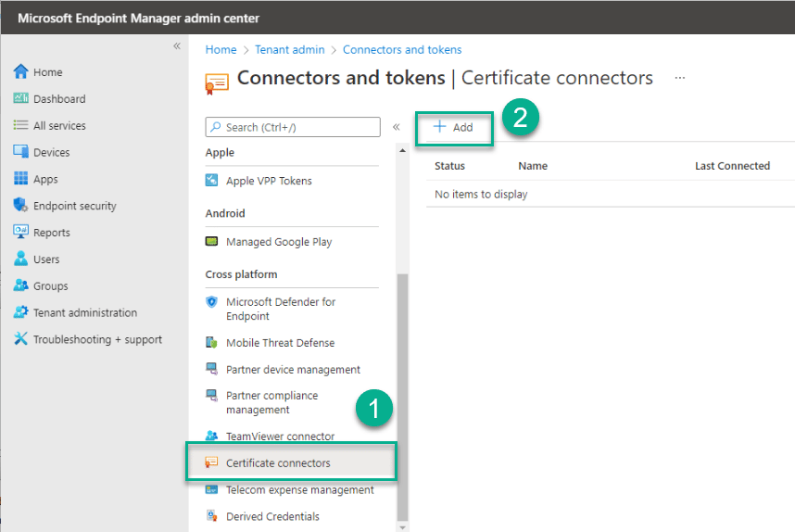This screenshot has height=532, width=795.
Task: Go to Tenant admin breadcrumb link
Action: point(289,50)
